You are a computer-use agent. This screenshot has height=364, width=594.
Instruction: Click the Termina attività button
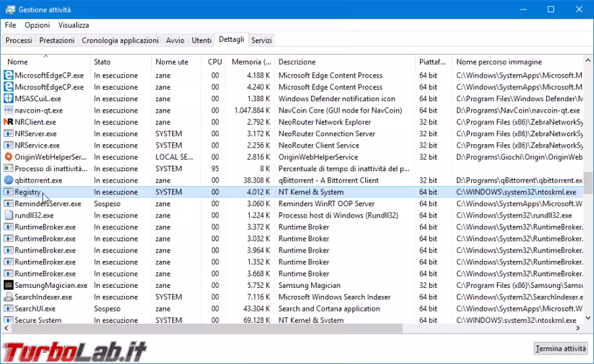click(x=561, y=348)
